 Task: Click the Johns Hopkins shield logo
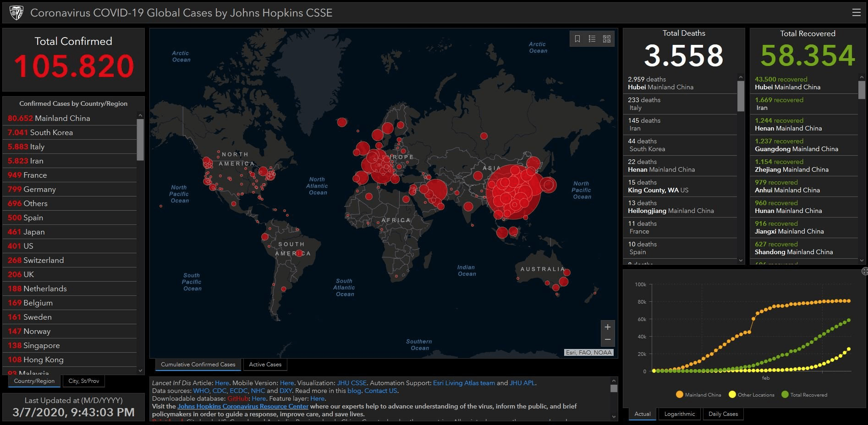[x=16, y=13]
